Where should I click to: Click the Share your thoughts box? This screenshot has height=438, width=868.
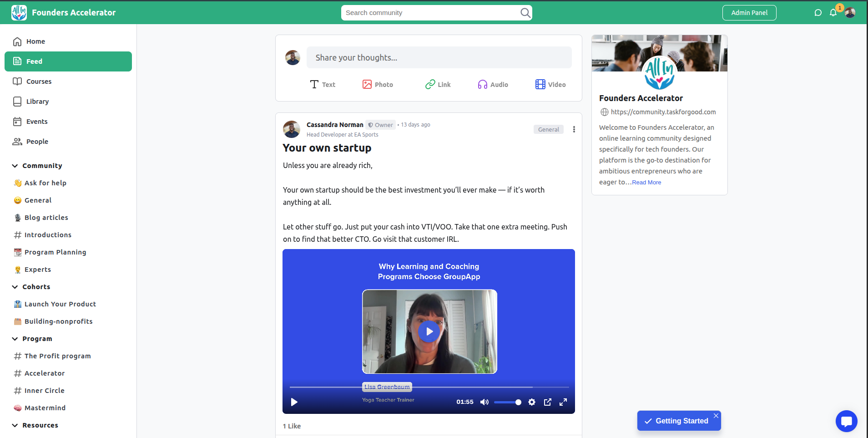439,57
